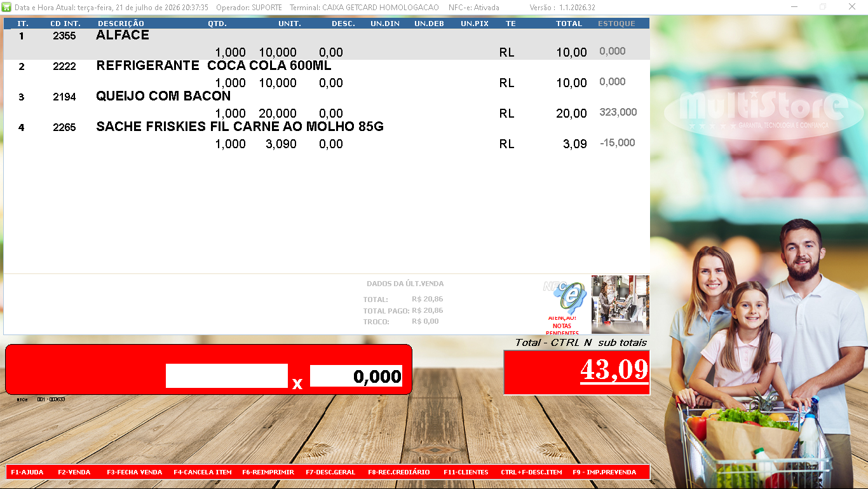Image resolution: width=868 pixels, height=489 pixels.
Task: Select the QUEIJO COM BACON row
Action: (327, 106)
